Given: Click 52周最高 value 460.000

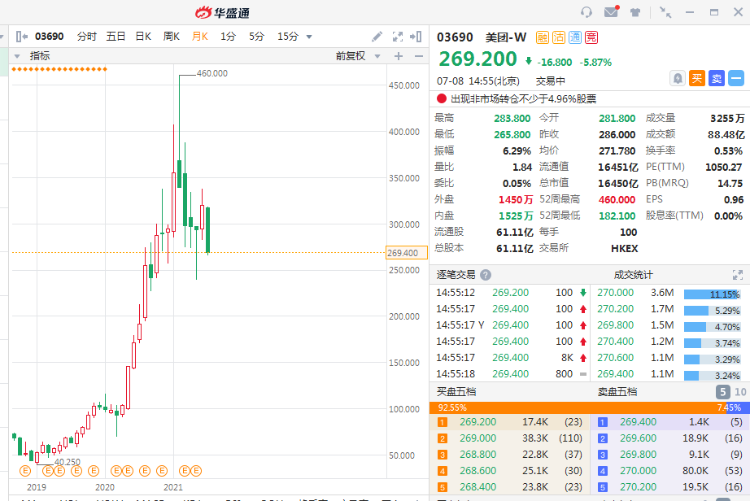Looking at the screenshot, I should pyautogui.click(x=617, y=200).
